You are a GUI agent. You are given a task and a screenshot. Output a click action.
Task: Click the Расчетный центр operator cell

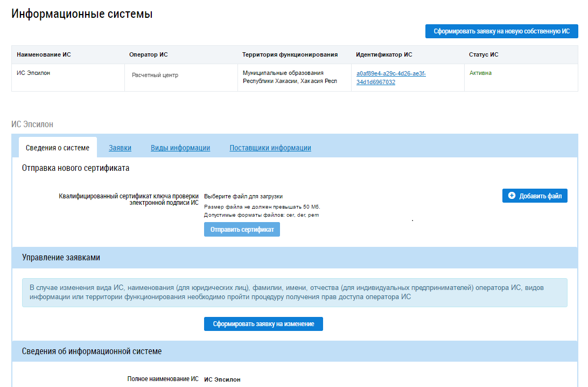tap(155, 75)
